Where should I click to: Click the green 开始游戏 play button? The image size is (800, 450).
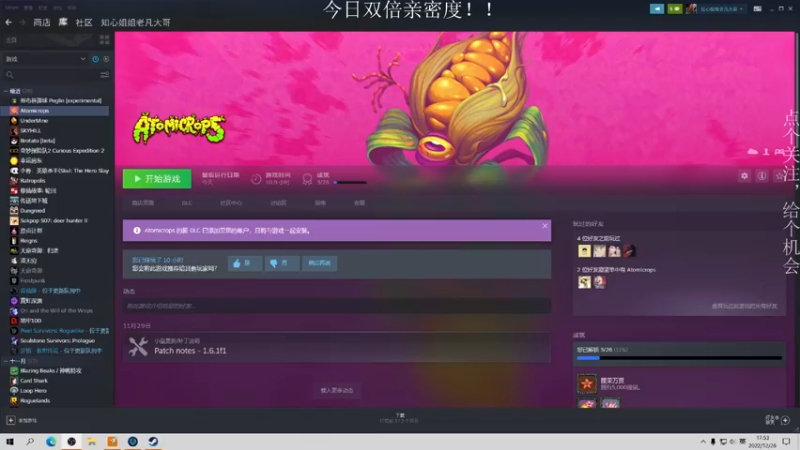(157, 179)
